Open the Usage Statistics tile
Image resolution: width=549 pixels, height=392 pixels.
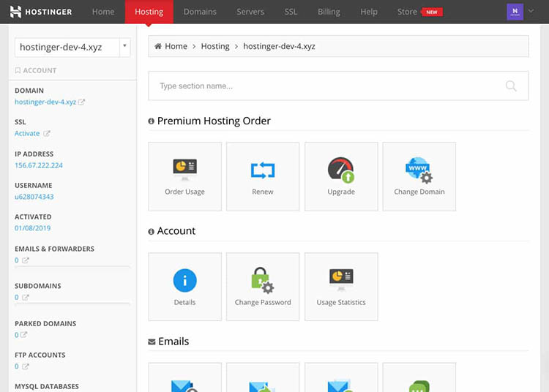[x=341, y=287]
